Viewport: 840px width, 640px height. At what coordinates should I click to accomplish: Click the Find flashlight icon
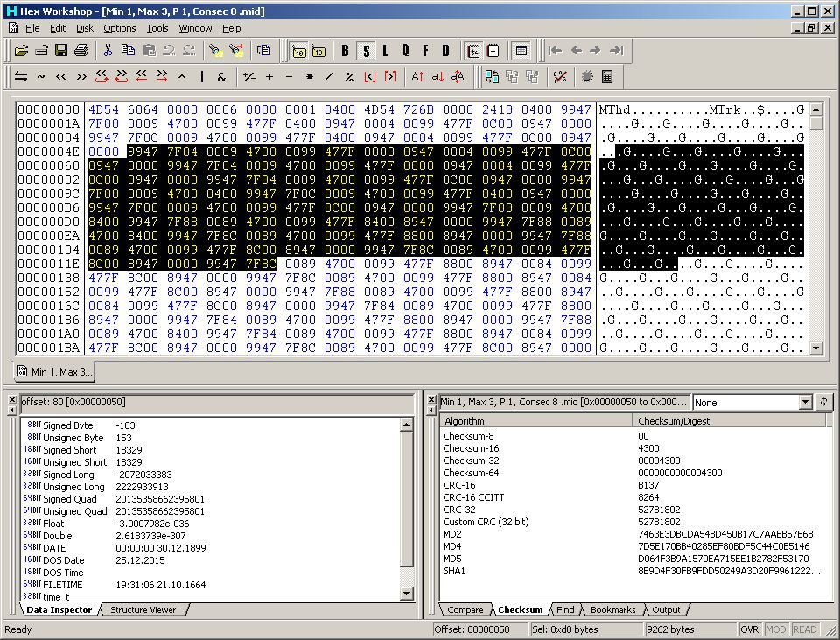(x=215, y=50)
